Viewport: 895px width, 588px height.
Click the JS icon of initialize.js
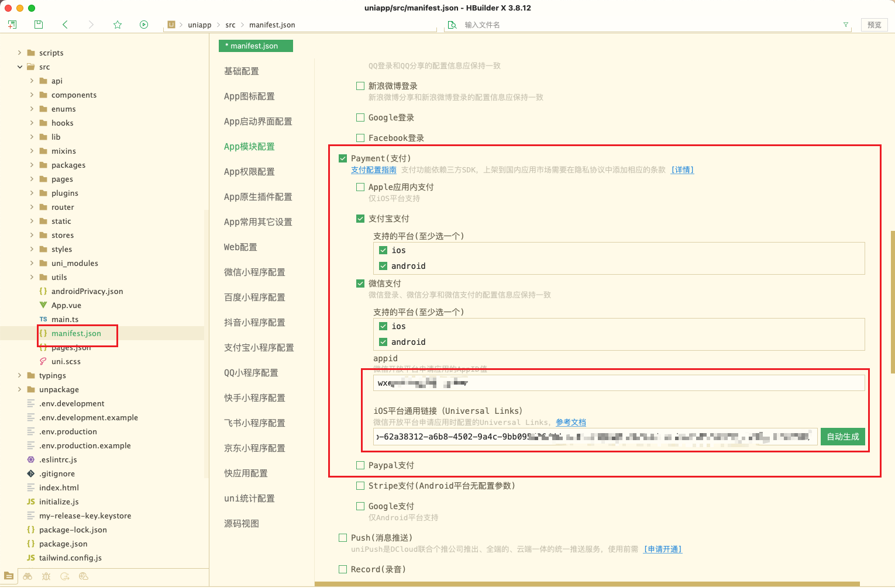31,501
